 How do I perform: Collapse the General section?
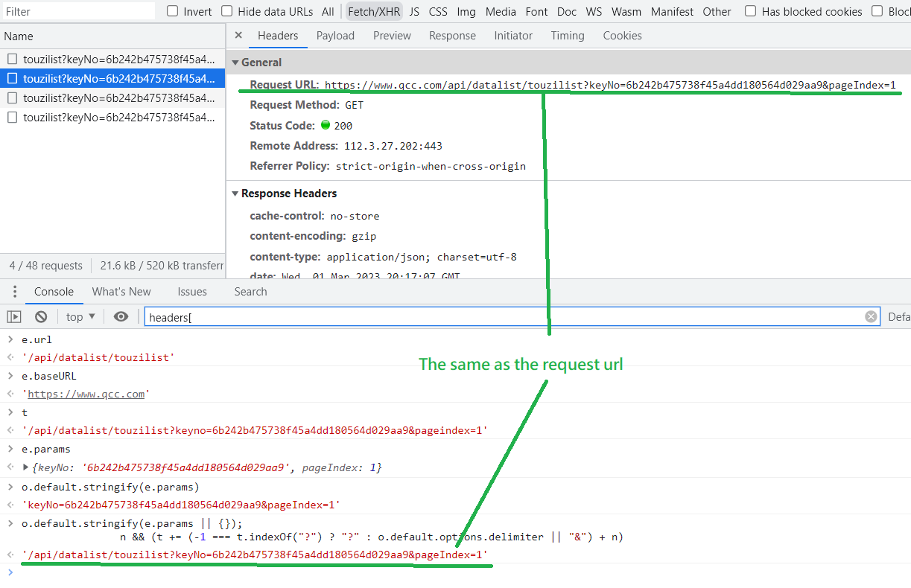coord(235,62)
